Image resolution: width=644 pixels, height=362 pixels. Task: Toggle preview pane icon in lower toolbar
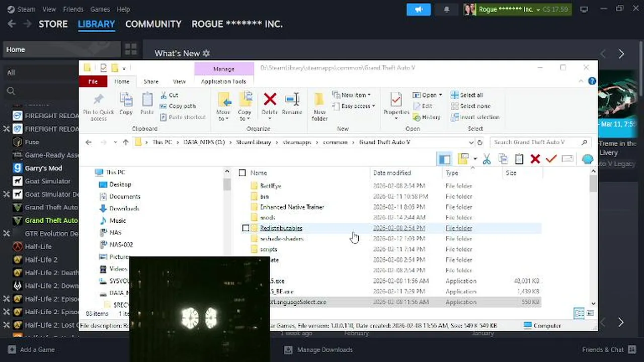444,159
